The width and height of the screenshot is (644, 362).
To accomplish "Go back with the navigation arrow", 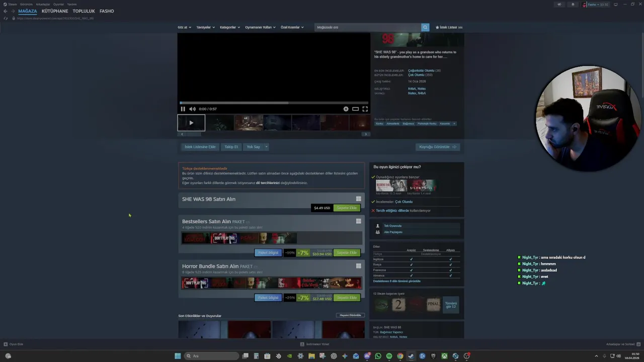I will [6, 11].
